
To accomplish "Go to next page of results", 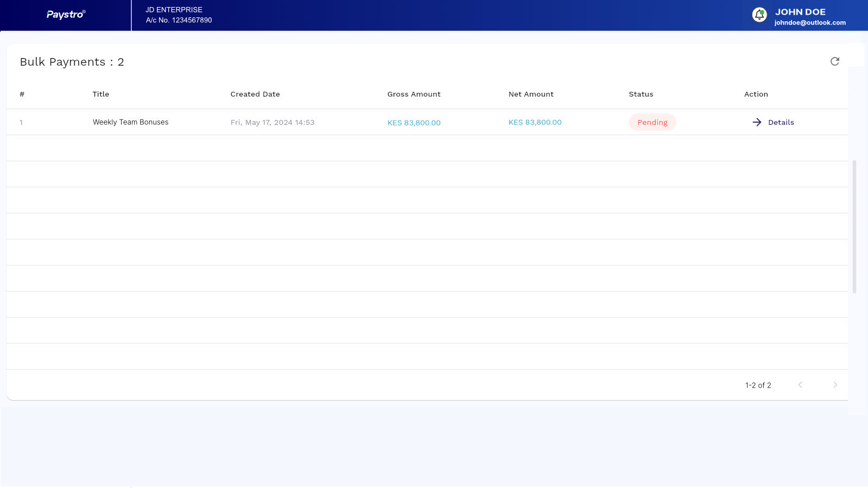I will [835, 385].
